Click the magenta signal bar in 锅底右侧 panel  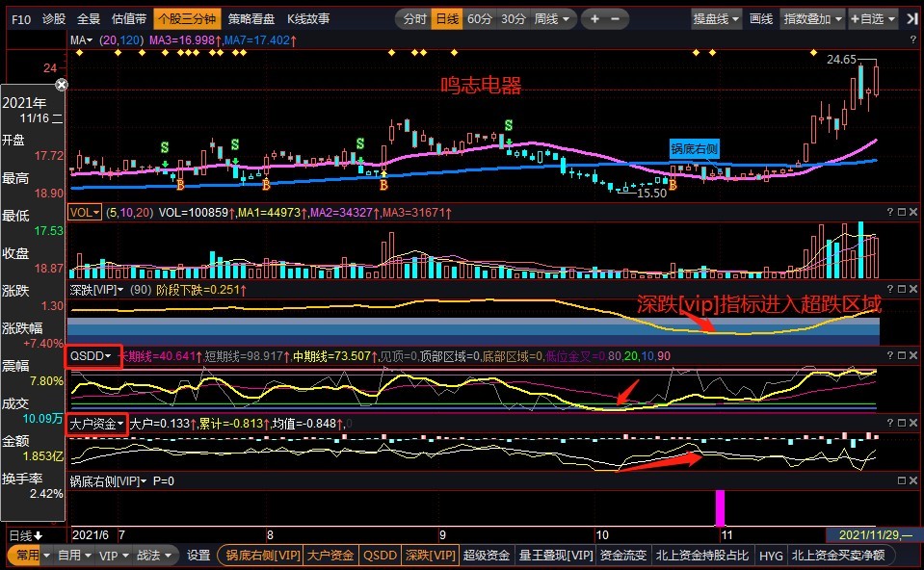(x=719, y=507)
